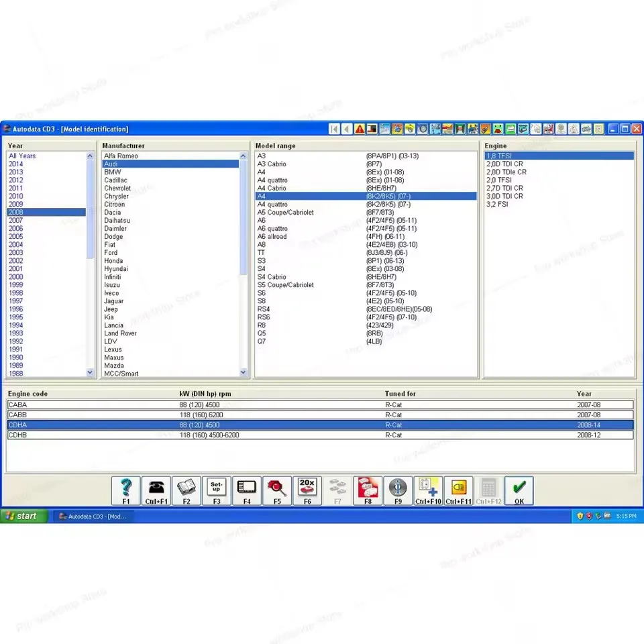Screen dimensions: 644x644
Task: Click the Ctrl+F10 battery icon
Action: pyautogui.click(x=427, y=490)
